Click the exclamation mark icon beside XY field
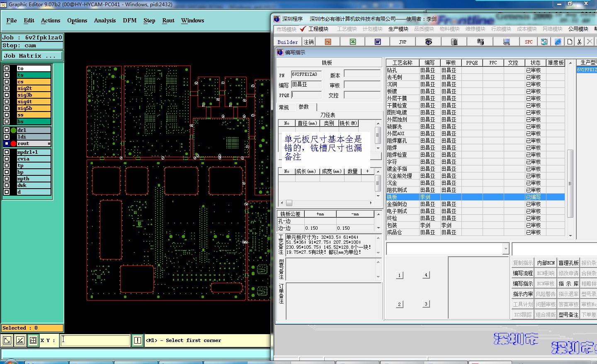 click(138, 341)
